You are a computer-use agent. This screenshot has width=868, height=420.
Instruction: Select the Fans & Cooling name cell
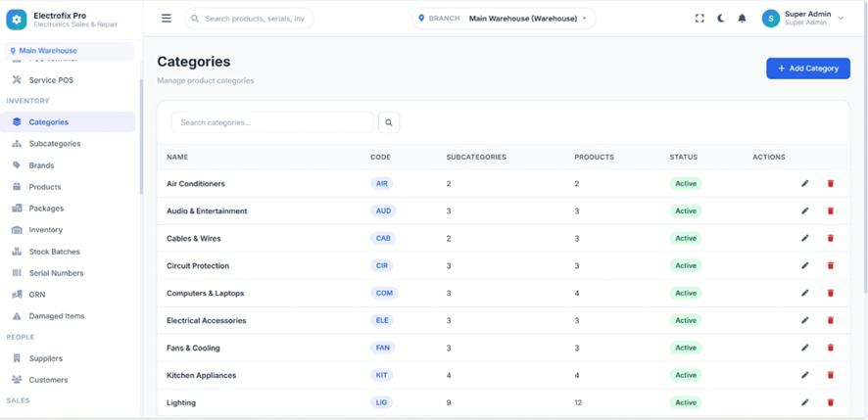click(x=193, y=349)
